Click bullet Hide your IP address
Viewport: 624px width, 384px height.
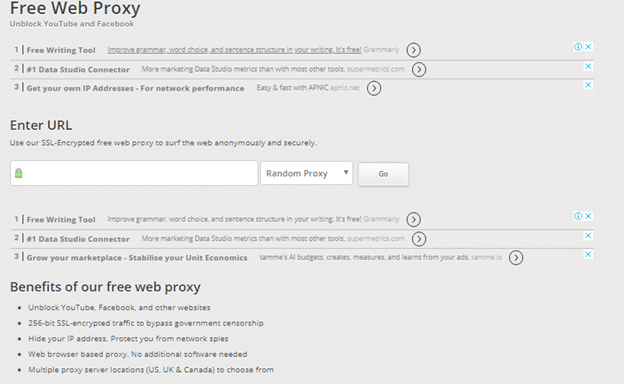pyautogui.click(x=128, y=339)
